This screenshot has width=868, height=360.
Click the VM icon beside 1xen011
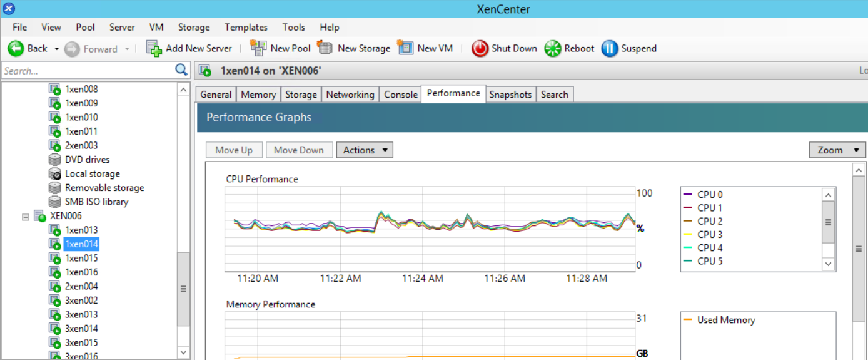click(55, 131)
